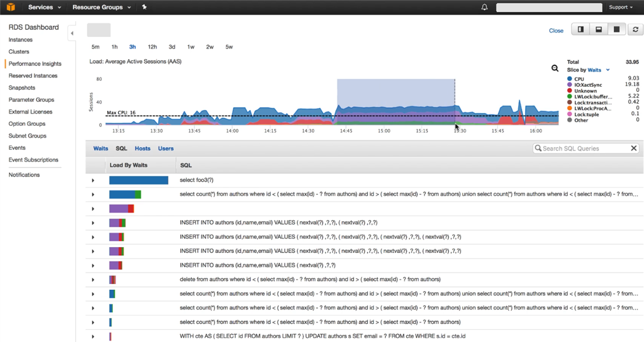Select the 1h time range

coord(115,47)
